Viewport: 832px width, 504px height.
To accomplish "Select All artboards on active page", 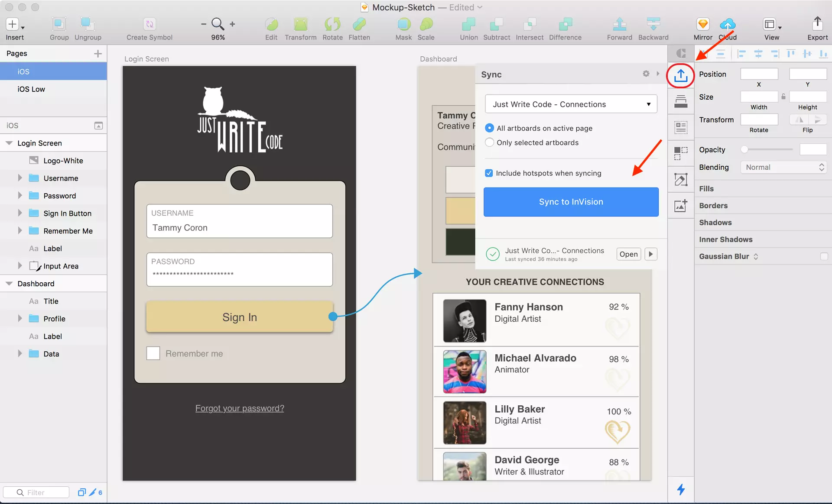I will [x=489, y=128].
